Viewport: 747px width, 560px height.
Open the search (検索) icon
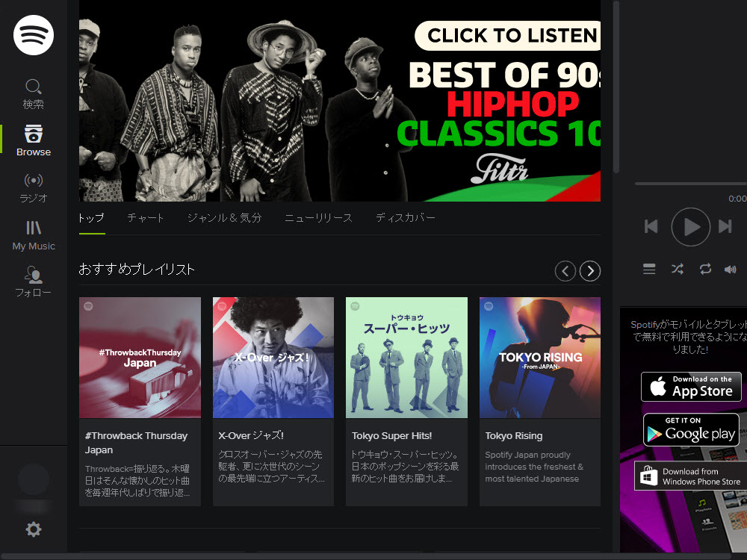pyautogui.click(x=34, y=87)
